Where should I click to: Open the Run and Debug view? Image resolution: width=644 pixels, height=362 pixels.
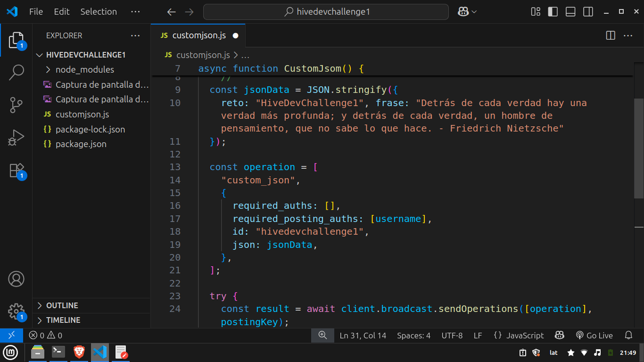click(16, 138)
